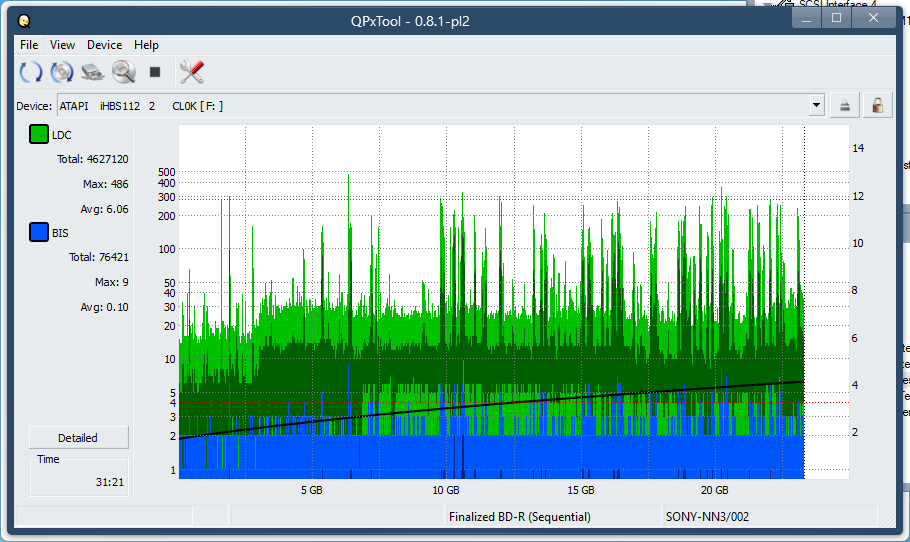Open the Device menu
910x542 pixels.
104,45
